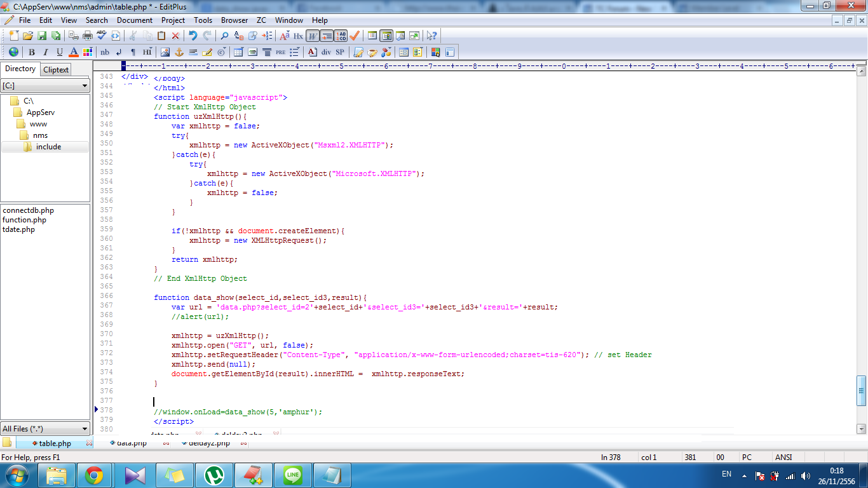Insert non-breaking space with nb icon
This screenshot has height=488, width=868.
coord(105,52)
